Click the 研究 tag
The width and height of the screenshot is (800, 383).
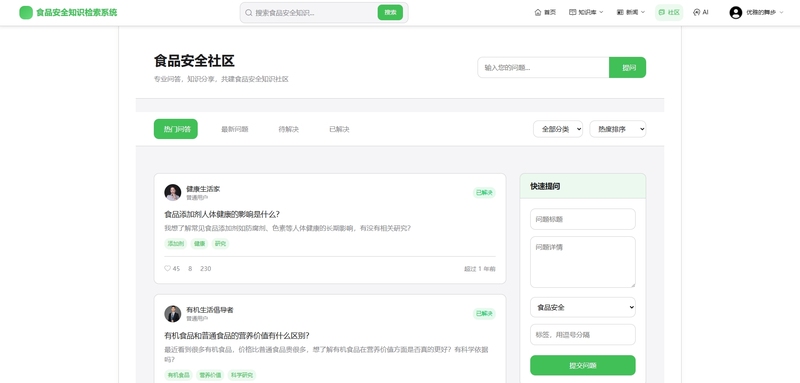point(220,244)
